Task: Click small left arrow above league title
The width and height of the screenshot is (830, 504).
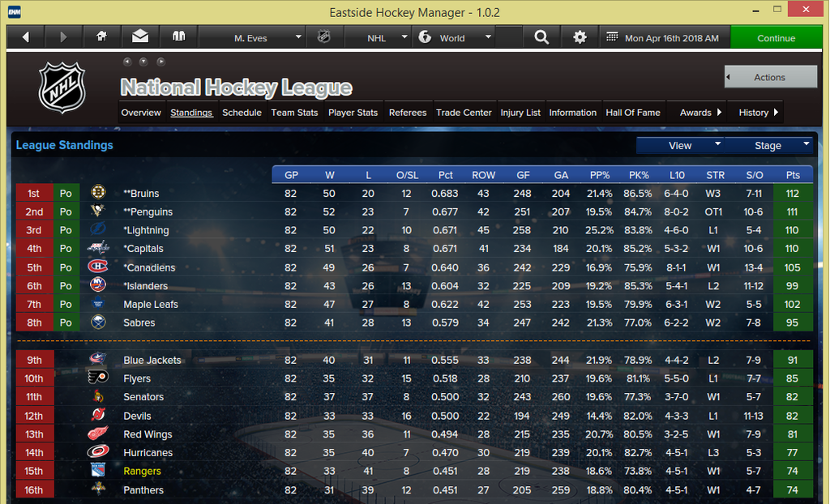Action: click(x=127, y=62)
